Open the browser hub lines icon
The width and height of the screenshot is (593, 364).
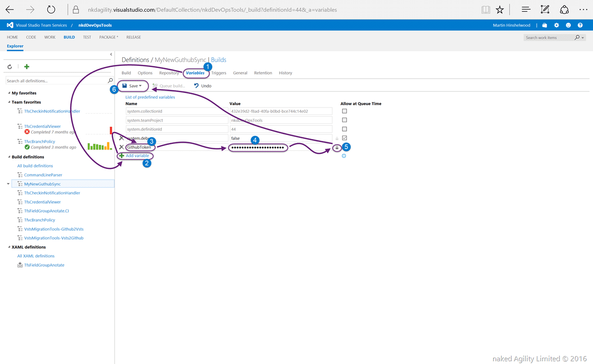[526, 9]
